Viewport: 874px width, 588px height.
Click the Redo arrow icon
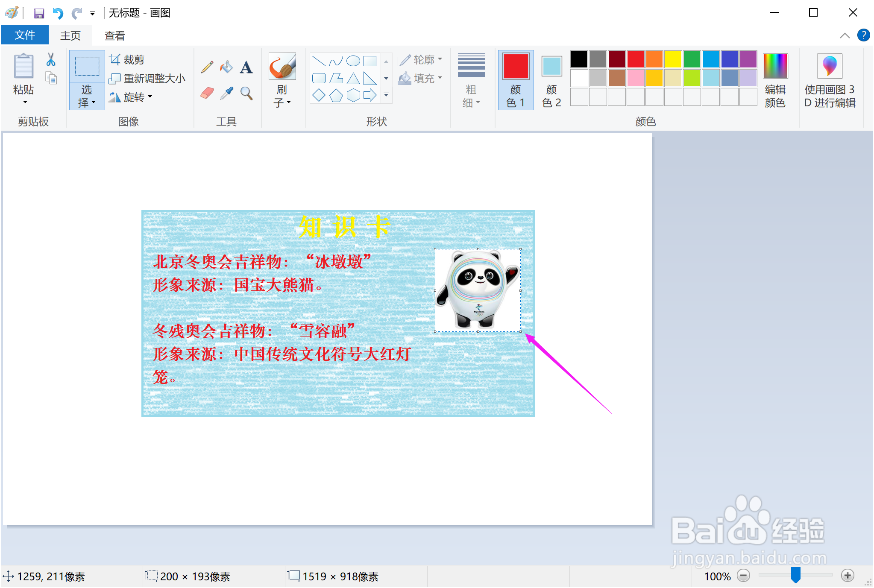[76, 13]
